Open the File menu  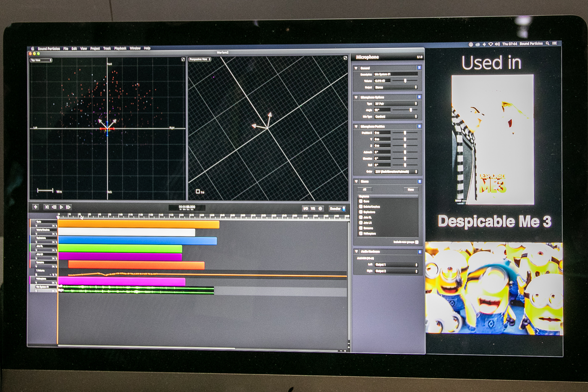tap(66, 49)
